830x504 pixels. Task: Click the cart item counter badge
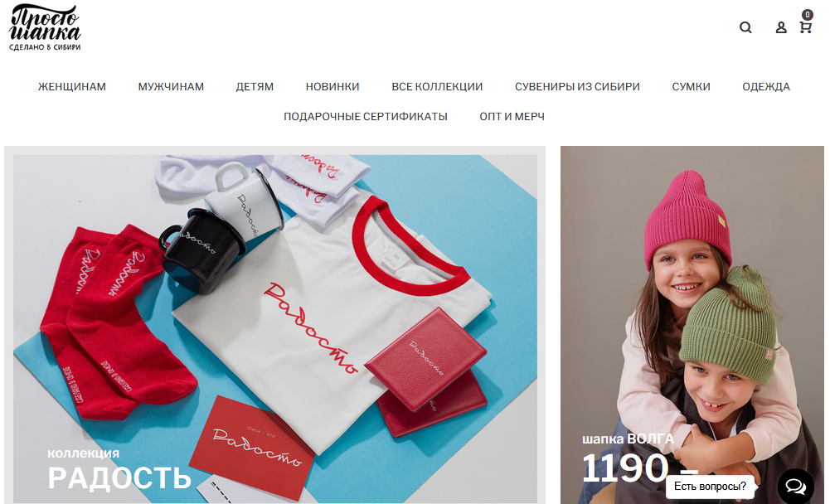[x=808, y=15]
